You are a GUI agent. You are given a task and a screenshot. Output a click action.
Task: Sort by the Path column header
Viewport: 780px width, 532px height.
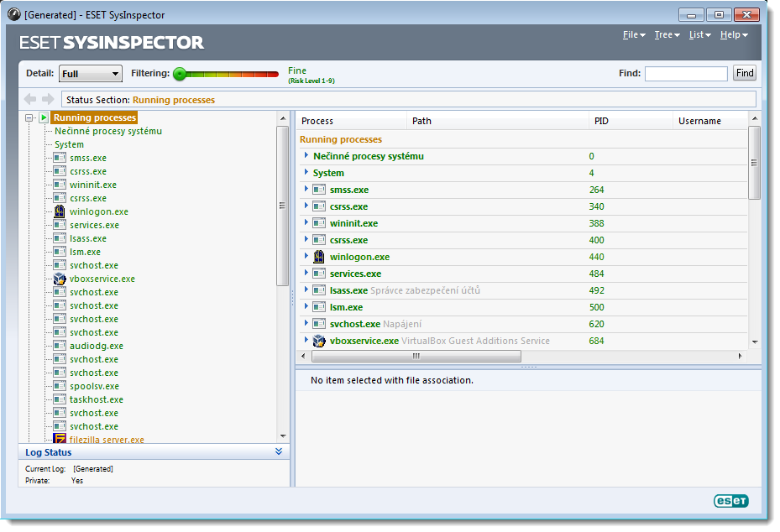(x=498, y=121)
